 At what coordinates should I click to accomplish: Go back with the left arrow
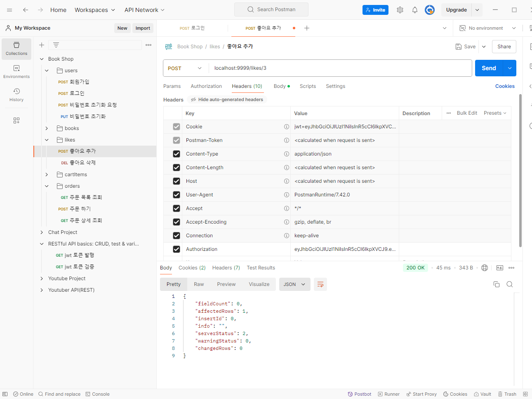tap(26, 10)
